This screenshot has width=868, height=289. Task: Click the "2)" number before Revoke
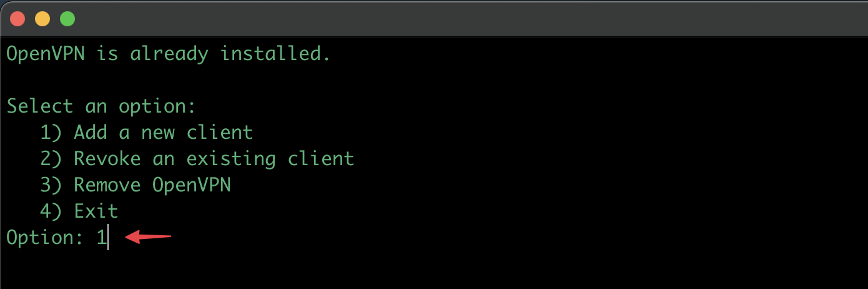[x=51, y=159]
